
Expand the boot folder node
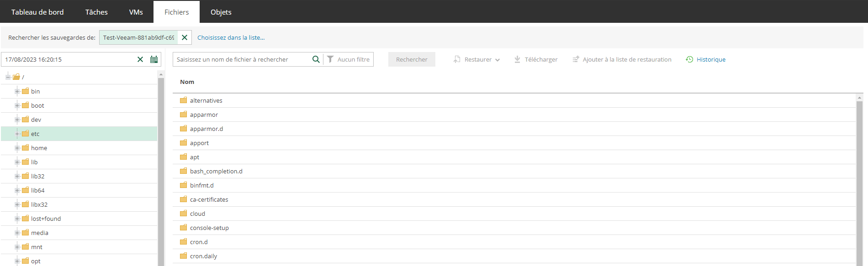17,105
